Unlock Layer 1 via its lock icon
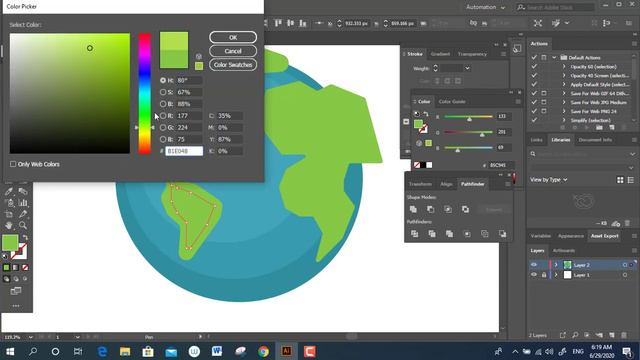Viewport: 640px width, 360px height. [544, 275]
